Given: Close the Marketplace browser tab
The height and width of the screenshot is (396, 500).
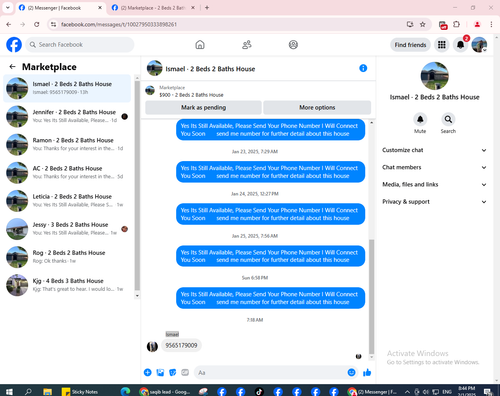Looking at the screenshot, I should pyautogui.click(x=193, y=8).
